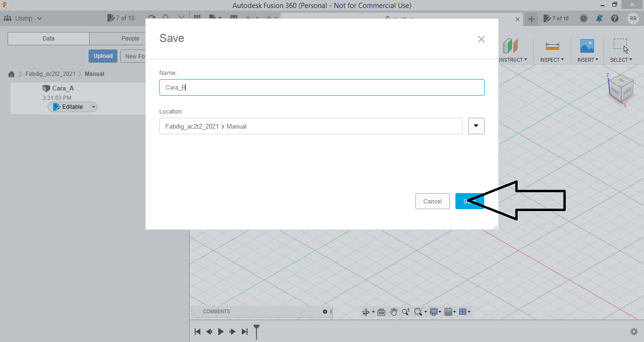644x342 pixels.
Task: Click the Upload button
Action: point(103,56)
